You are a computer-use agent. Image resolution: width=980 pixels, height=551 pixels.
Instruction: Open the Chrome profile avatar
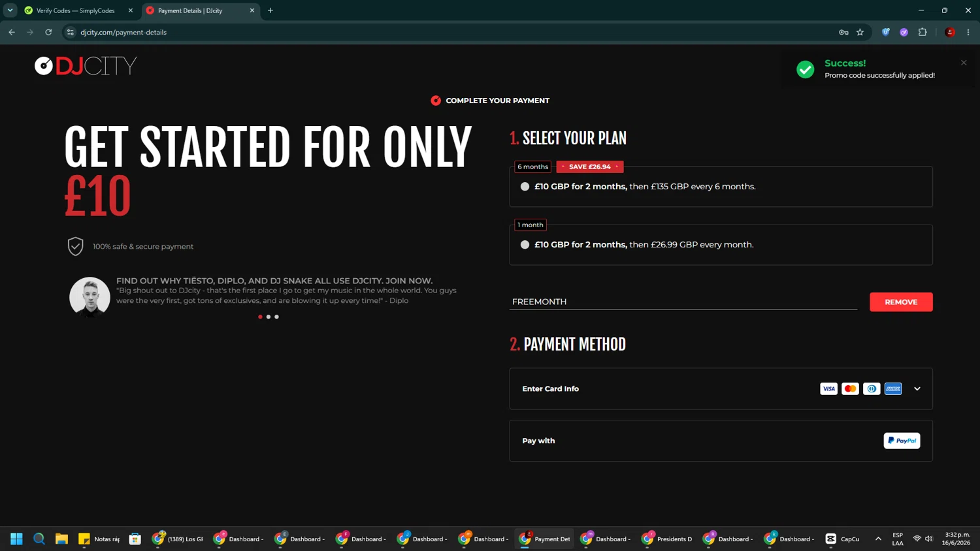pos(950,32)
